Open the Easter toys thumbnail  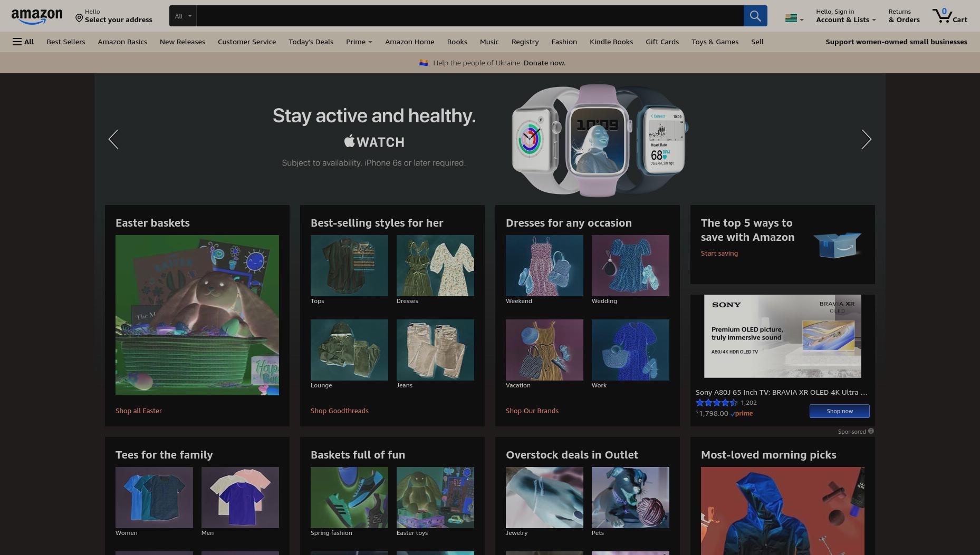coord(435,498)
